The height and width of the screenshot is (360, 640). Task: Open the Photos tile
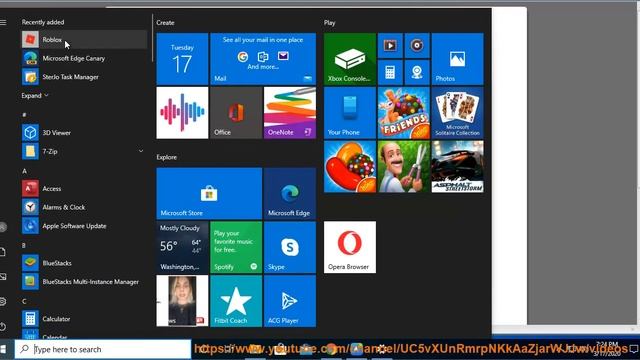pos(458,59)
